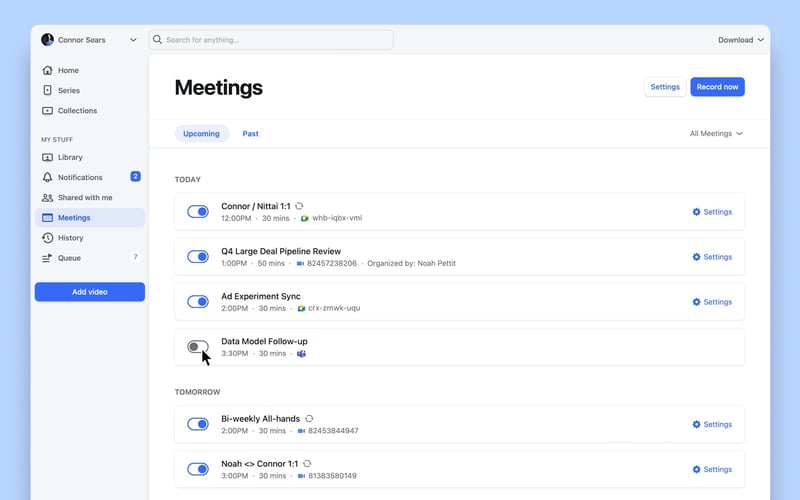The height and width of the screenshot is (500, 800).
Task: Click the Record now button
Action: coord(717,87)
